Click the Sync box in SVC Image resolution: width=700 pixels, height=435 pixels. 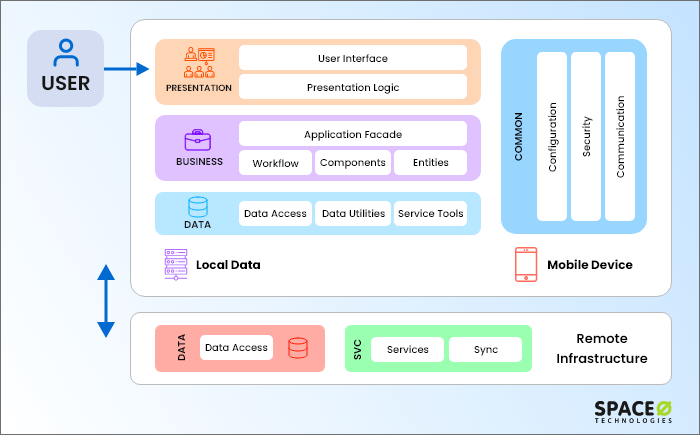point(486,349)
